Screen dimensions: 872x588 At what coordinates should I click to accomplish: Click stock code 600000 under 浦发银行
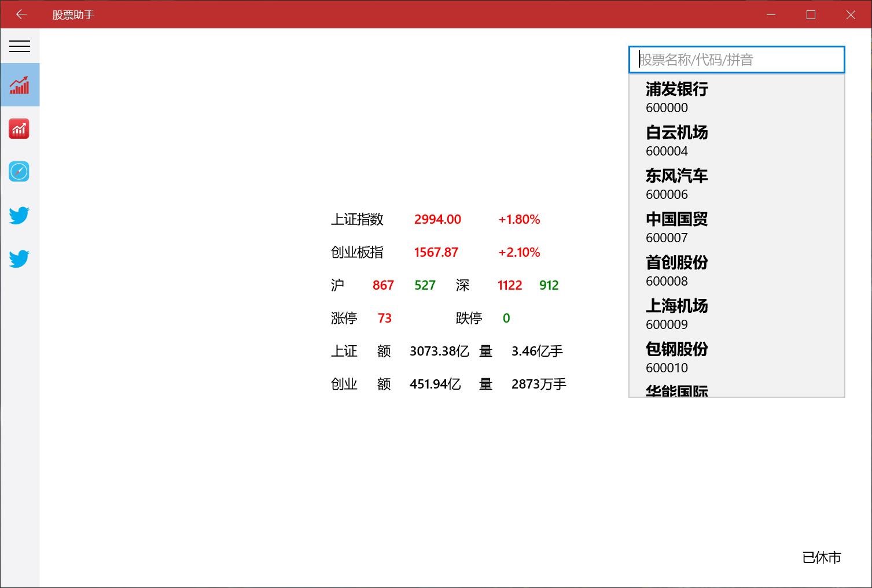pos(667,108)
